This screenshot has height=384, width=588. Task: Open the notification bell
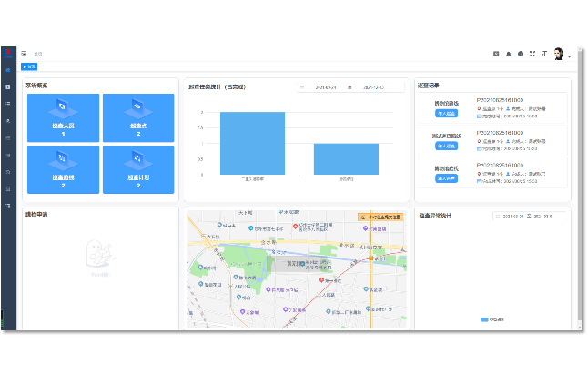pos(508,54)
